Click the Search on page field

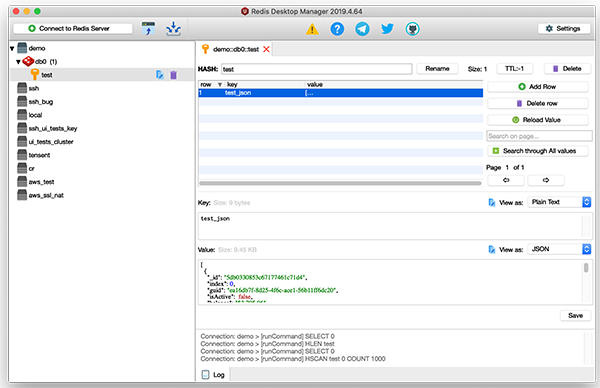point(540,136)
